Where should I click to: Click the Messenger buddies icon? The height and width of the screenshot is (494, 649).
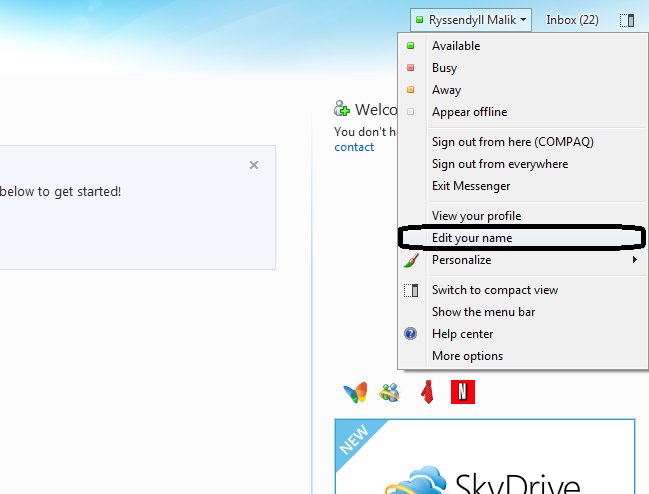click(389, 393)
